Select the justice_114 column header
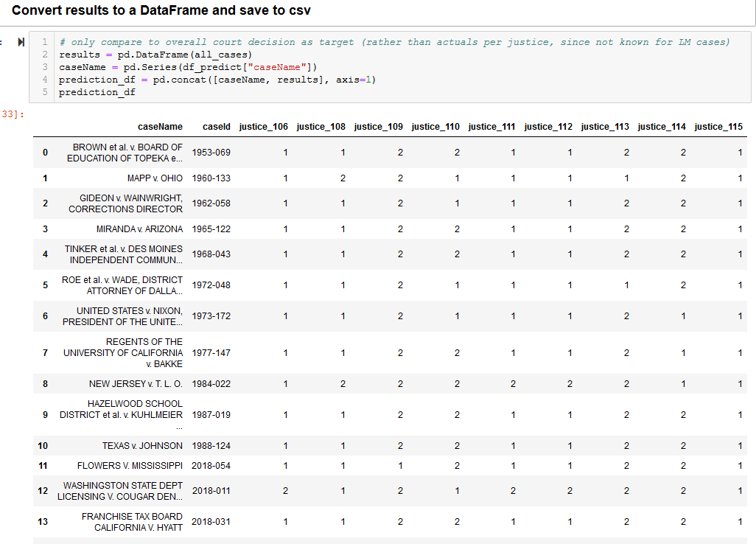Image resolution: width=756 pixels, height=544 pixels. [x=662, y=126]
